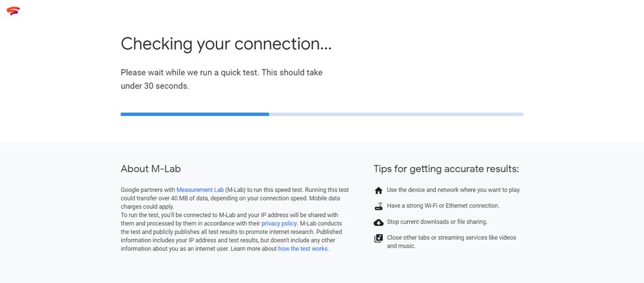Click 'Tips for getting accurate results' heading

click(446, 169)
